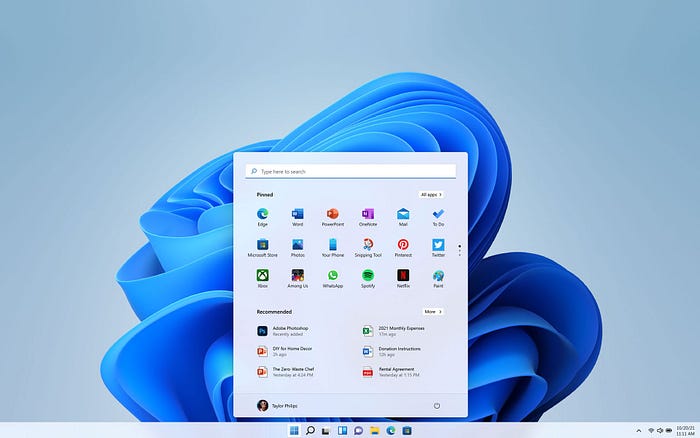The width and height of the screenshot is (700, 438).
Task: Expand More recommended items
Action: [433, 311]
